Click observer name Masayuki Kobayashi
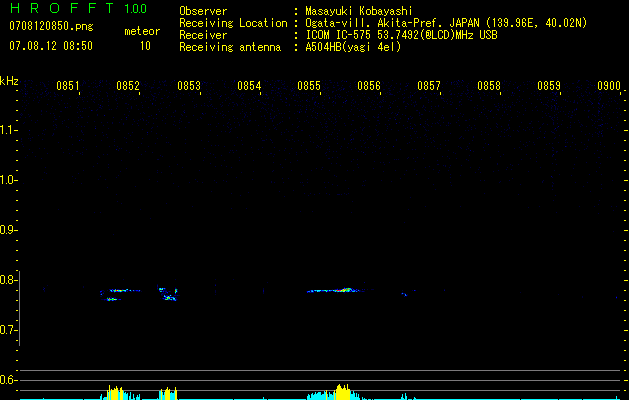Screen dimensions: 629x400 pyautogui.click(x=359, y=11)
